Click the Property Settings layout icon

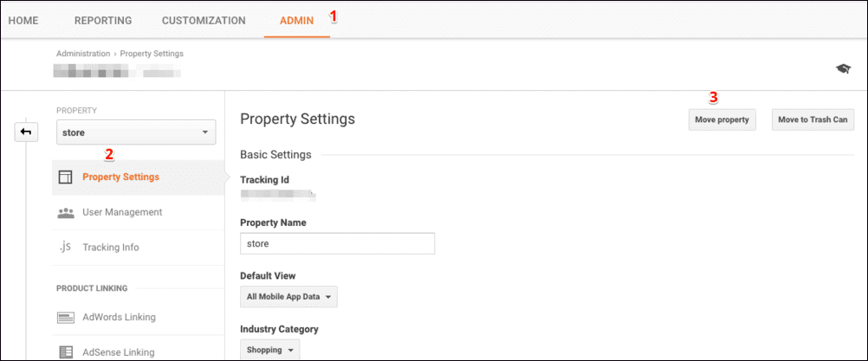coord(65,177)
